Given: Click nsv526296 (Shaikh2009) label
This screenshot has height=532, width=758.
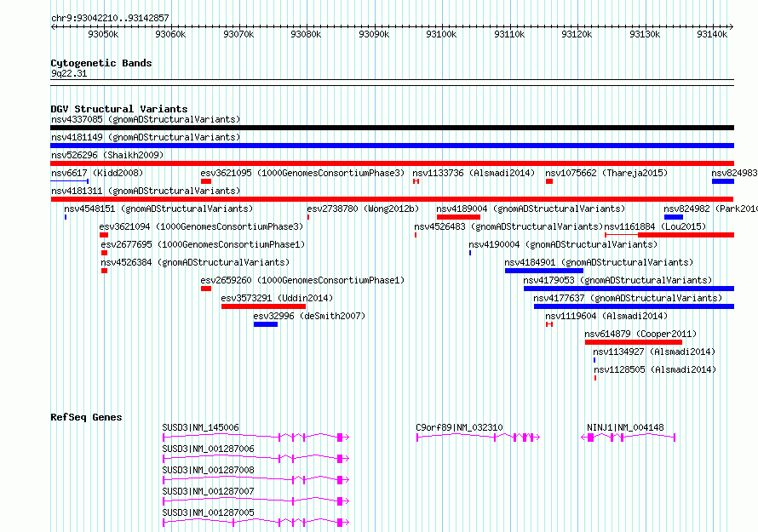Looking at the screenshot, I should pyautogui.click(x=107, y=155).
